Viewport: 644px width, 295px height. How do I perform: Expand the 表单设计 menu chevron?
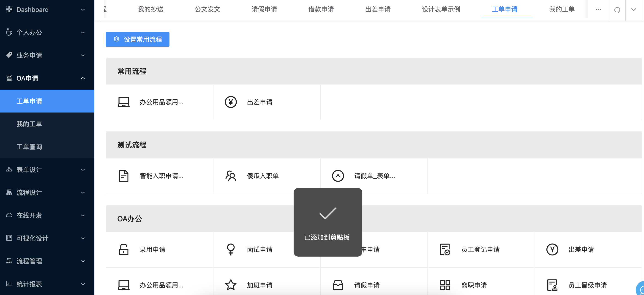(x=83, y=170)
